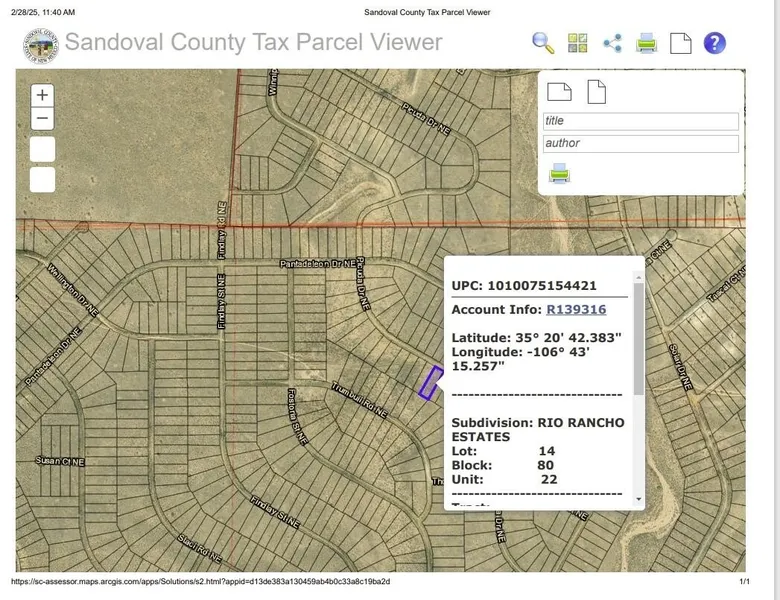This screenshot has height=600, width=780.
Task: Click the popup scrollbar up arrow
Action: pos(639,276)
